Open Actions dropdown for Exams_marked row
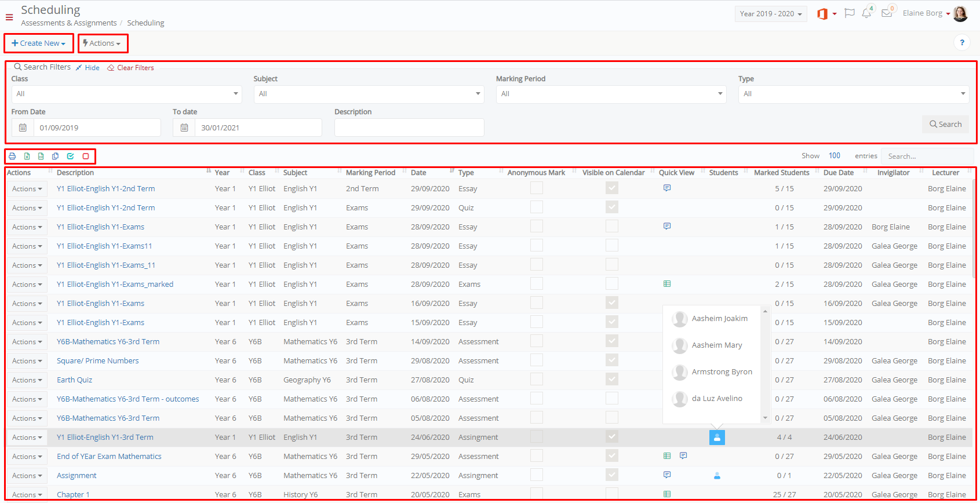Image resolution: width=980 pixels, height=503 pixels. pos(27,285)
